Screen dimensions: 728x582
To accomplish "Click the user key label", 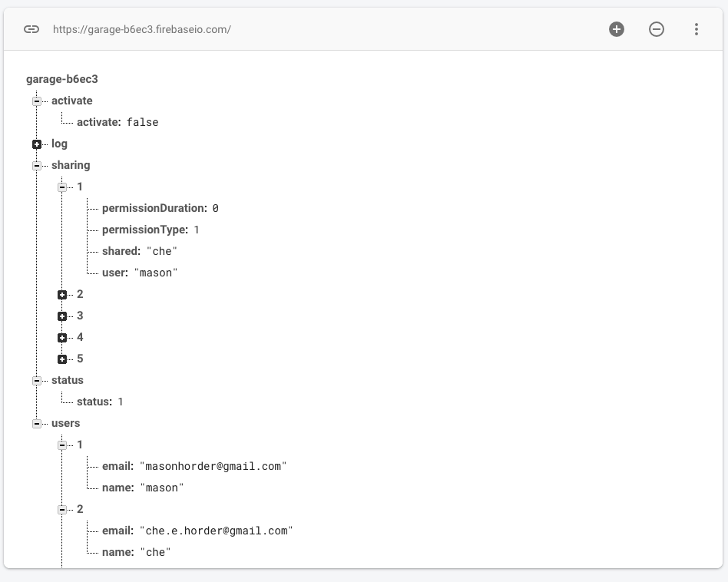I will 114,273.
